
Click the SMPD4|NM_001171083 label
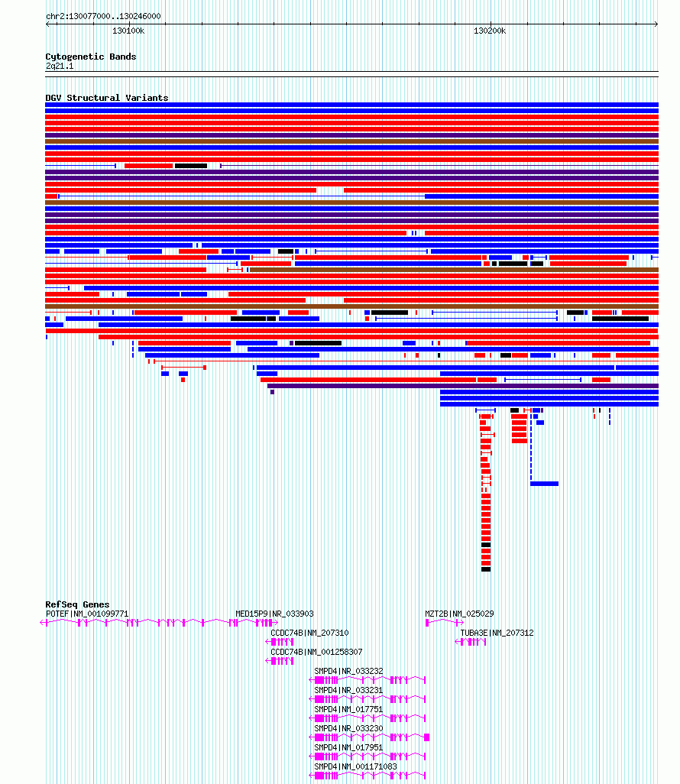355,766
